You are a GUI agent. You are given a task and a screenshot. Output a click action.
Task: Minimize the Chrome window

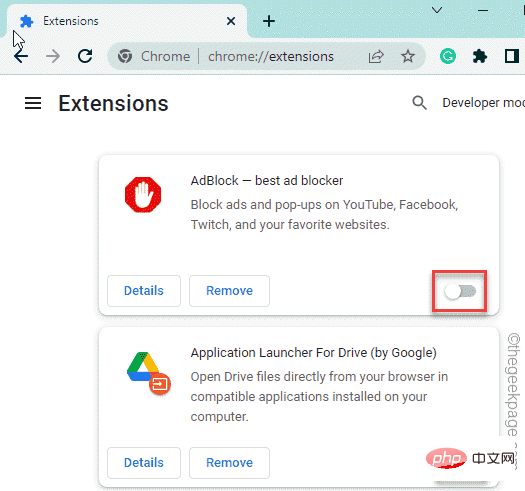tap(483, 10)
